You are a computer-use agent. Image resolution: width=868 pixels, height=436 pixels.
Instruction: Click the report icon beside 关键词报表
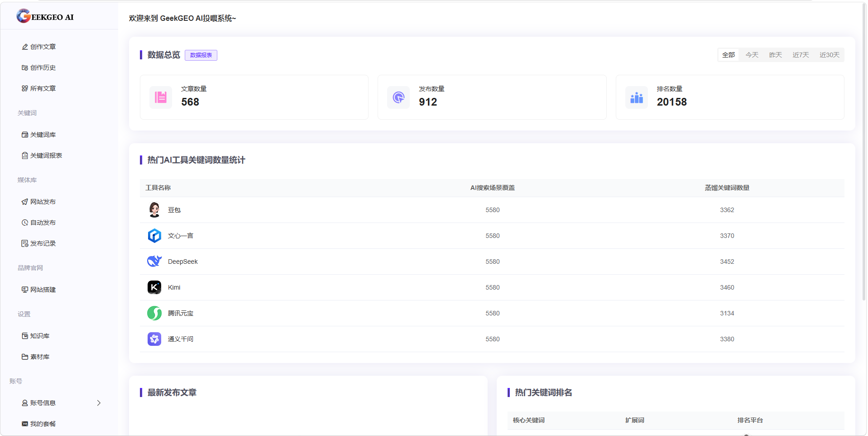(x=25, y=155)
